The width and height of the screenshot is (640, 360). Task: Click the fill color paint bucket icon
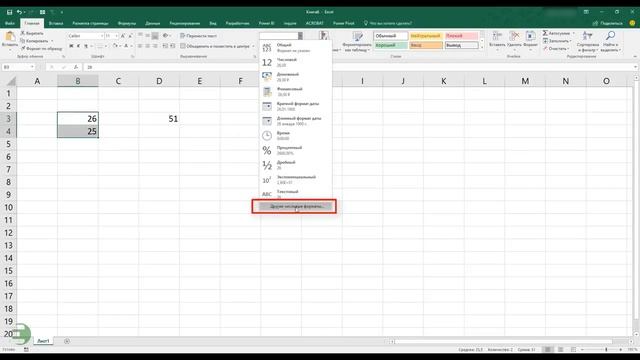(115, 46)
